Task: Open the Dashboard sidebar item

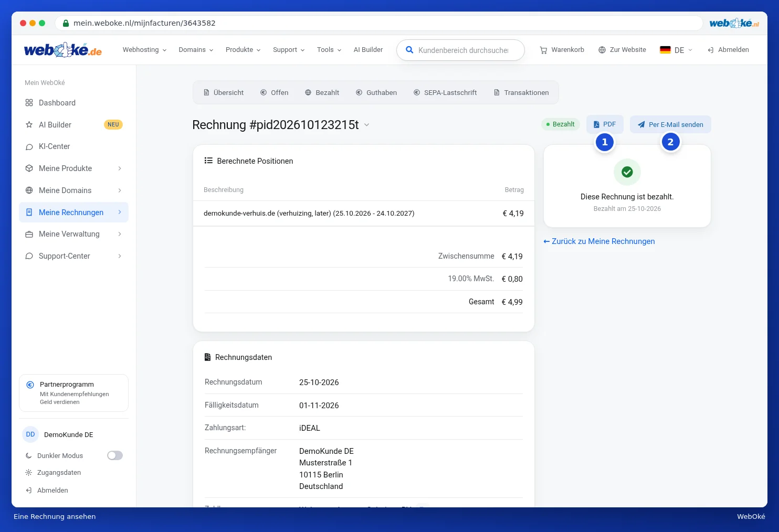Action: (73, 103)
